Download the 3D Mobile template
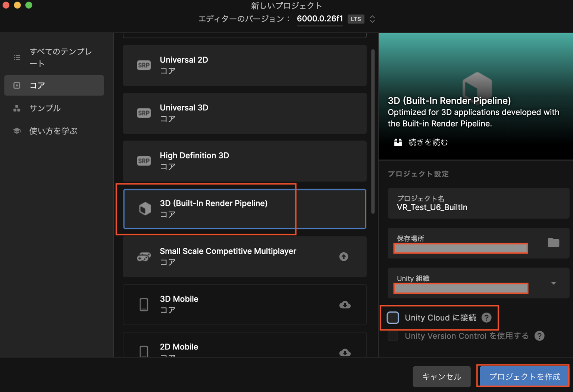This screenshot has width=573, height=392. [x=345, y=305]
